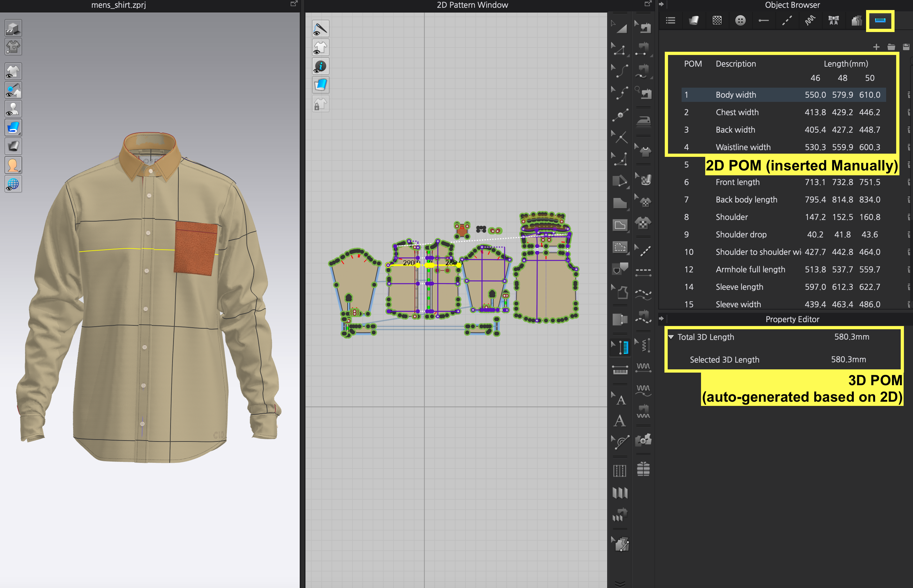Select the puffer Quilting jacket tool
Viewport: 913px width, 588px height.
point(644,469)
